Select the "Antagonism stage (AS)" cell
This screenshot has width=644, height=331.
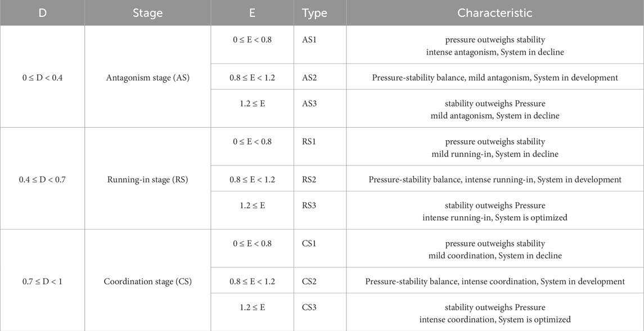click(147, 78)
